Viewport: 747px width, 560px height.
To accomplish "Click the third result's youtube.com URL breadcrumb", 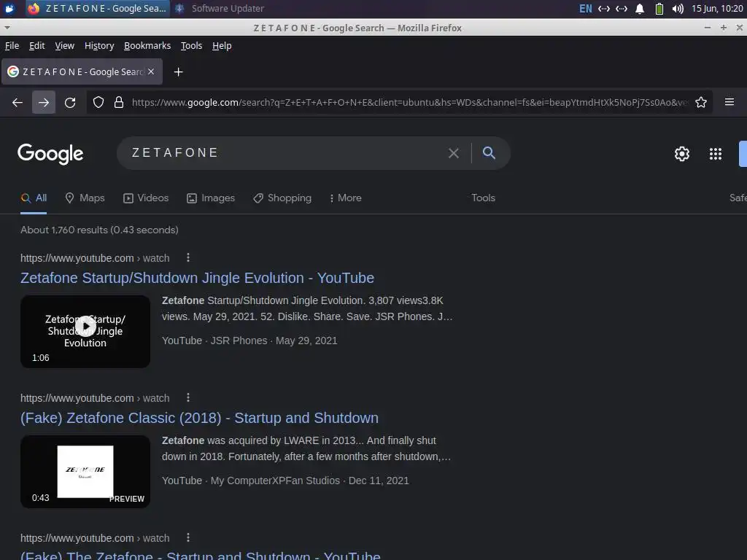I will (95, 538).
